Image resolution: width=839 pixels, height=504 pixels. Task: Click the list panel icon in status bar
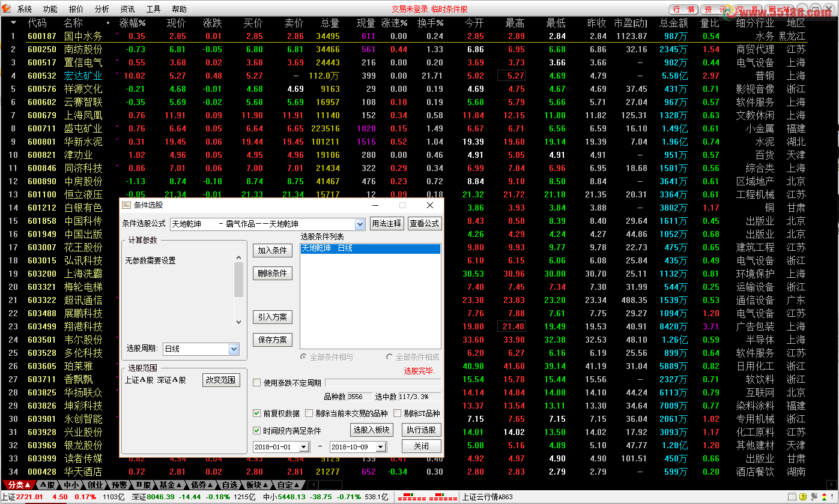point(793,497)
